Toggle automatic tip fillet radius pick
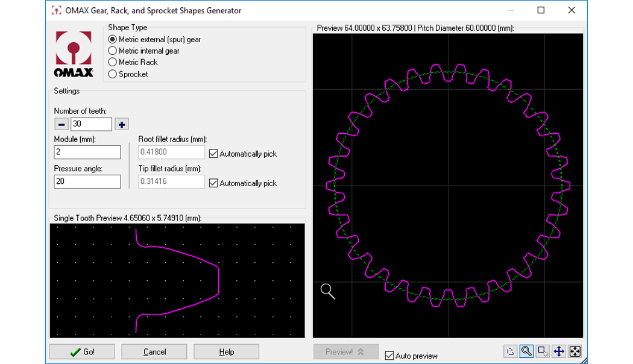 point(213,183)
